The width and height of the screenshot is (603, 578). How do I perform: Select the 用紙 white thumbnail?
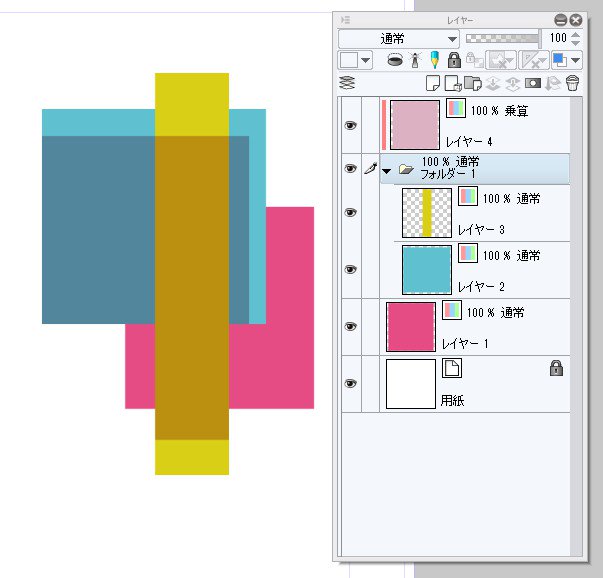coord(411,384)
